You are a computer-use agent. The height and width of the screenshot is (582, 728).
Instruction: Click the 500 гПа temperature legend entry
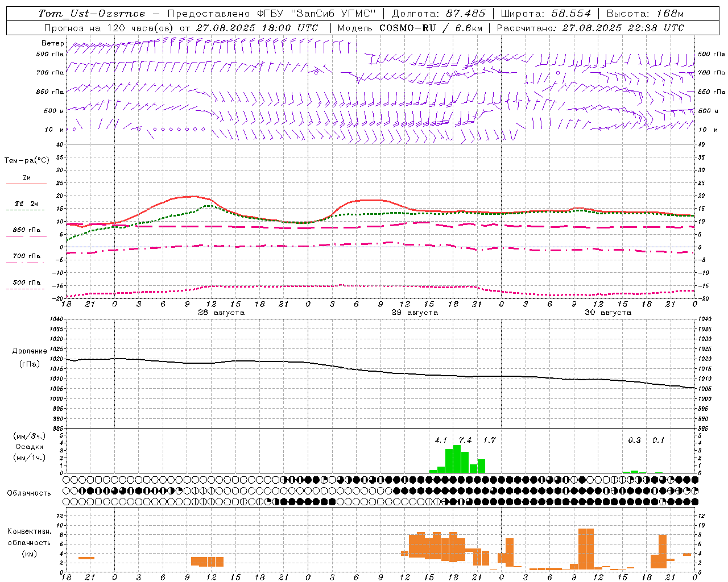point(26,282)
